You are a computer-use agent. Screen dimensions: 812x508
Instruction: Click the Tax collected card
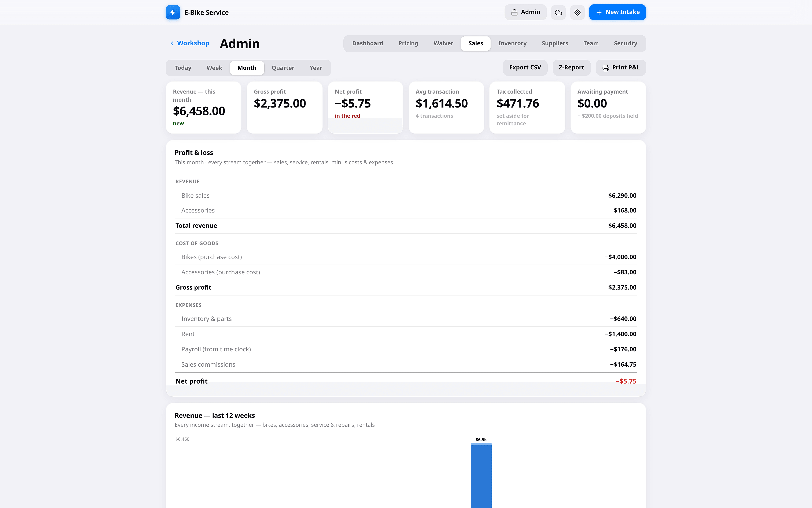point(527,108)
